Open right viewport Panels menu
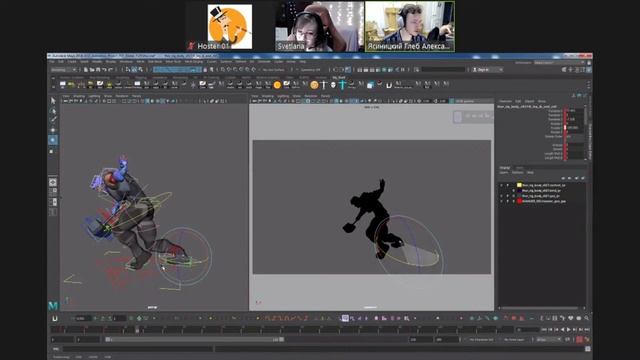 (x=325, y=96)
